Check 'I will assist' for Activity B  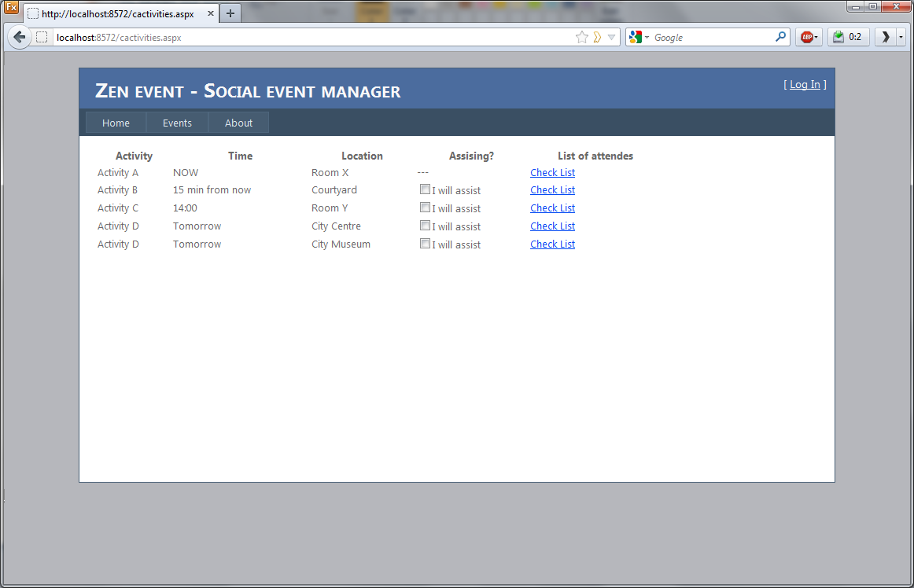pyautogui.click(x=425, y=189)
